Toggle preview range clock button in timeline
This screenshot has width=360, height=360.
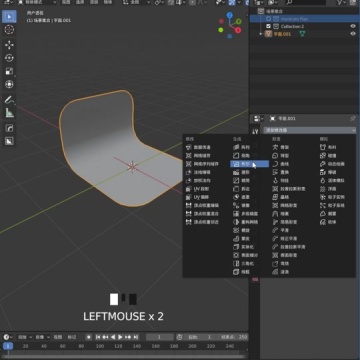[179, 337]
